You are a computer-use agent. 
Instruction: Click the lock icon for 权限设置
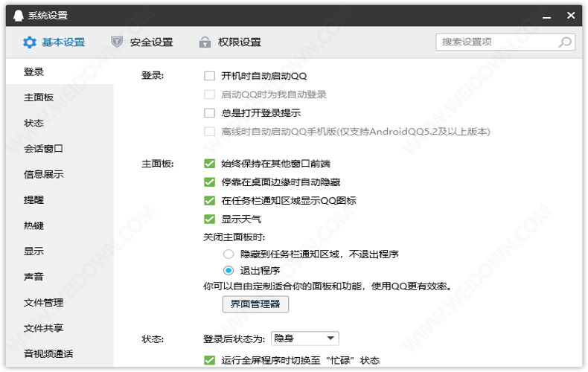pyautogui.click(x=205, y=42)
